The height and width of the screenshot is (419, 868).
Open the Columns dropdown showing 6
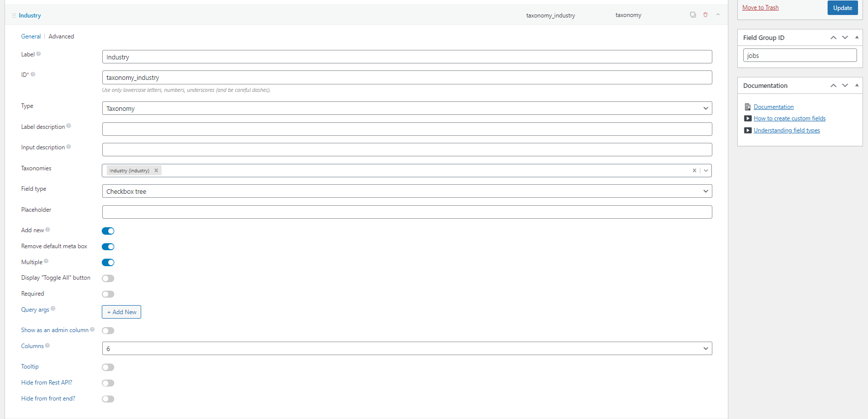point(407,349)
